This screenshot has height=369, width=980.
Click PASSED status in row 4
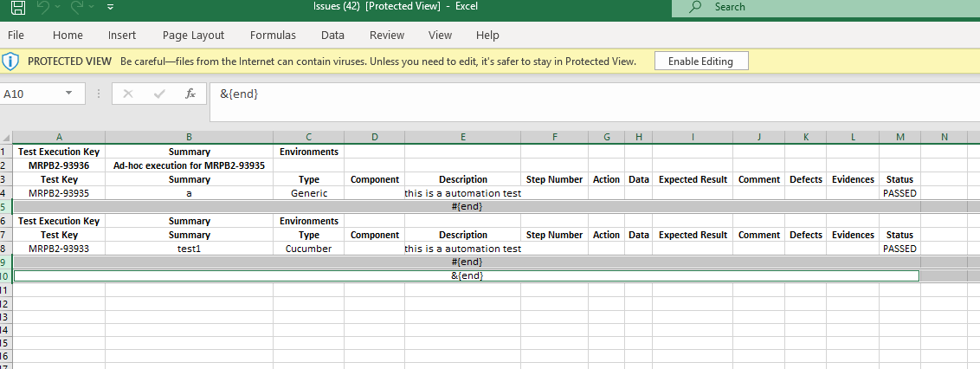click(x=899, y=193)
